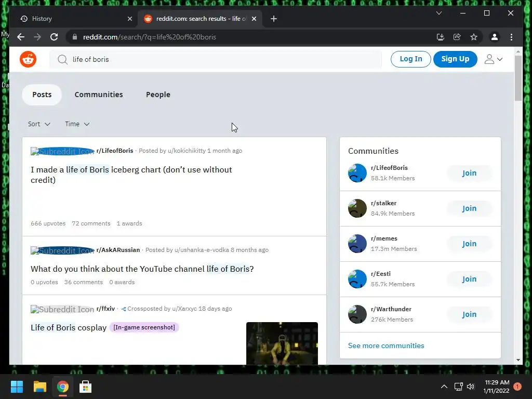Click '72 comments' on iceberg post
Viewport: 532px width, 399px height.
(91, 223)
